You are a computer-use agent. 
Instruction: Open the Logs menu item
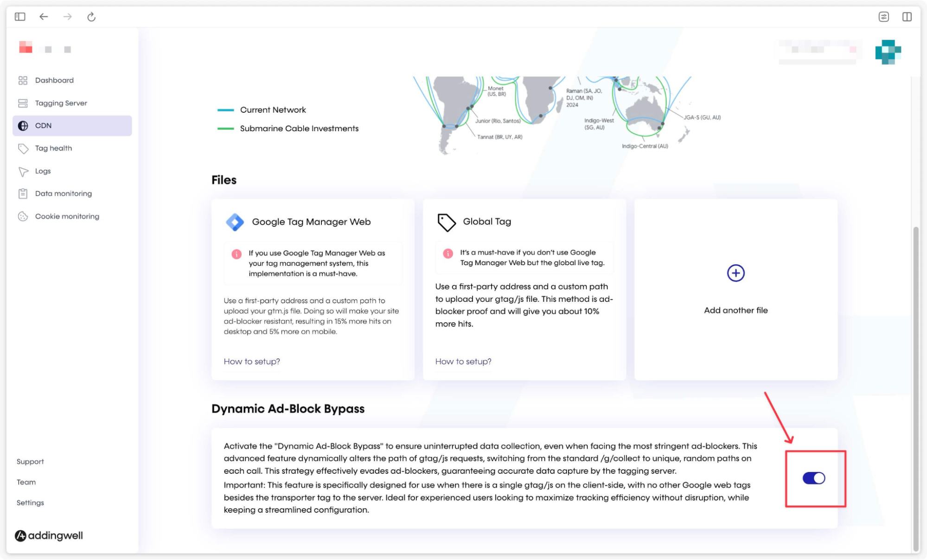click(x=72, y=171)
